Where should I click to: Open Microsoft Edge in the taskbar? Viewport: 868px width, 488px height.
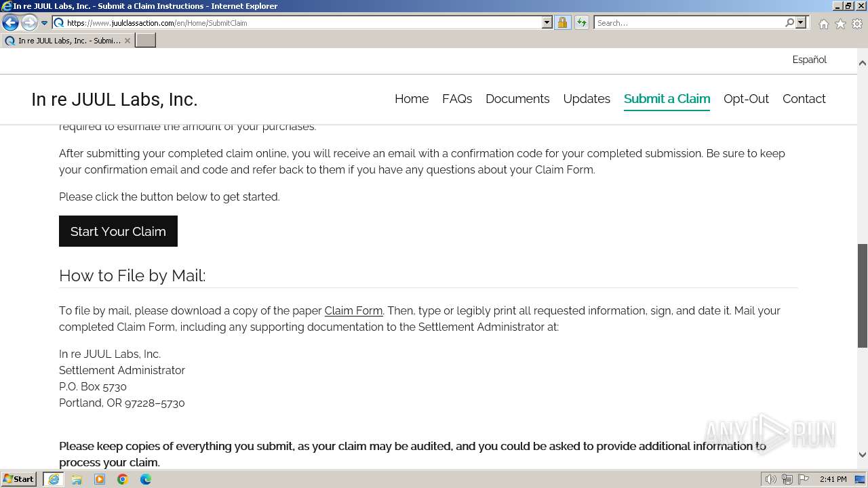[146, 479]
